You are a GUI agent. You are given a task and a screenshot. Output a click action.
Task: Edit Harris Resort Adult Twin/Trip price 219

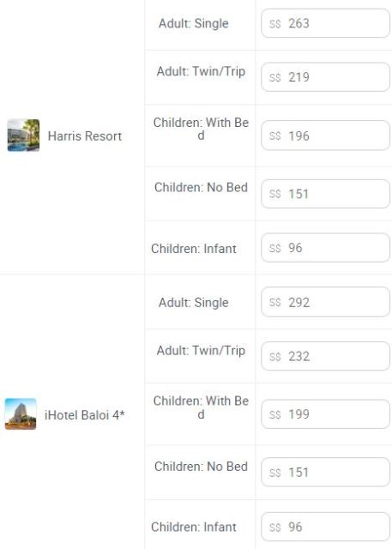coord(325,77)
